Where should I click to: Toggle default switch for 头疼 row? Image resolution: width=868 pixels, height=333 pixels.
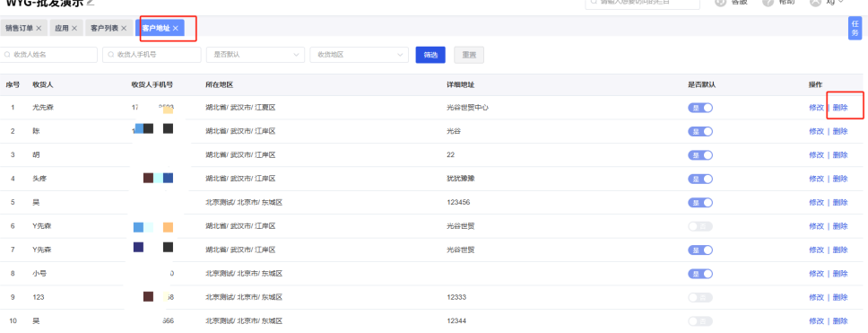coord(700,179)
